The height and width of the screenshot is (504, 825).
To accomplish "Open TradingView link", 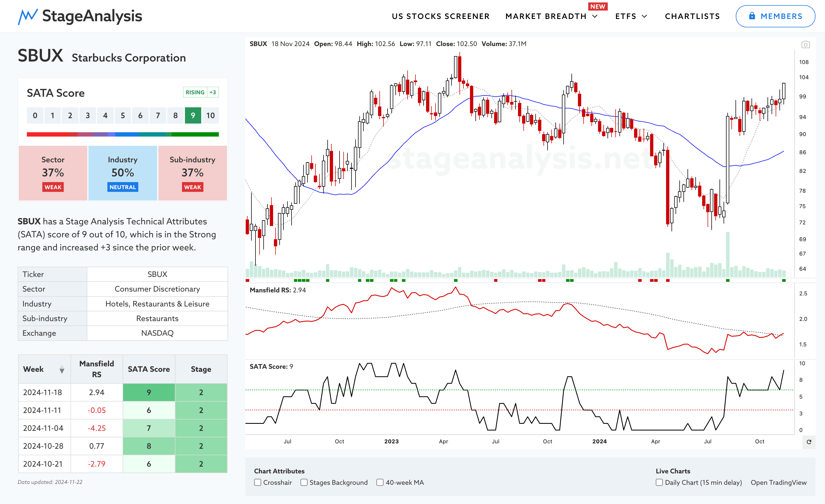I will 778,482.
